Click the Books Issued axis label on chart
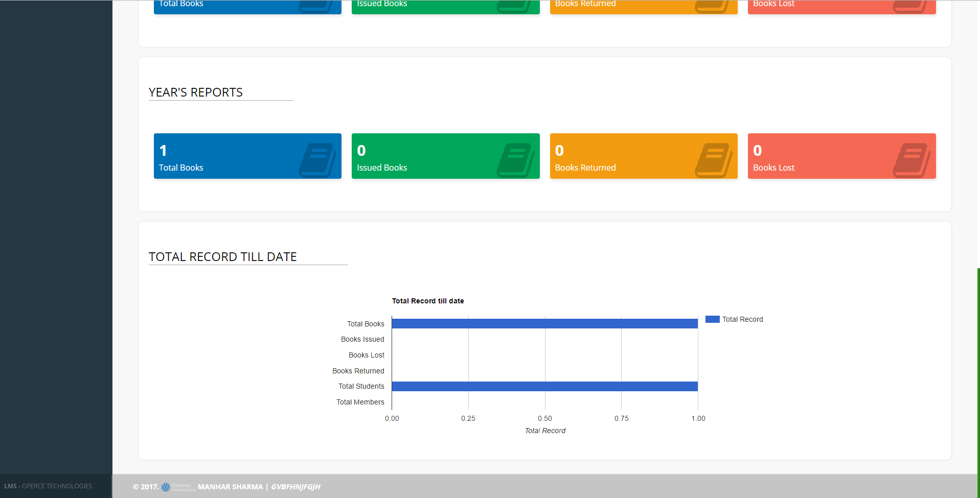Screen dimensions: 980x498 [x=362, y=339]
